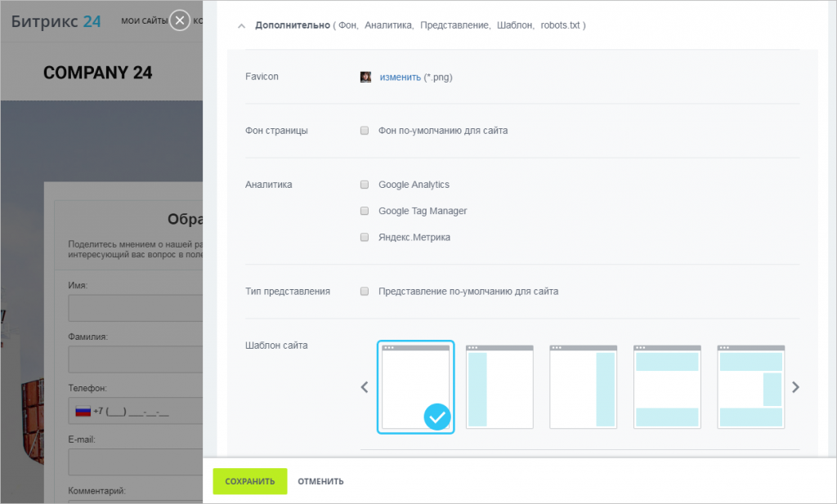
Task: Click the Фамилия input field in background form
Action: pyautogui.click(x=136, y=359)
